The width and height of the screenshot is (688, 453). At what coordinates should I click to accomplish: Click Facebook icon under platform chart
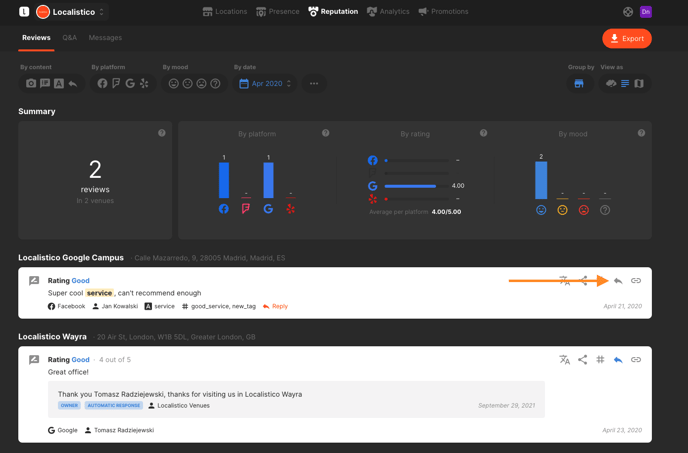[224, 209]
